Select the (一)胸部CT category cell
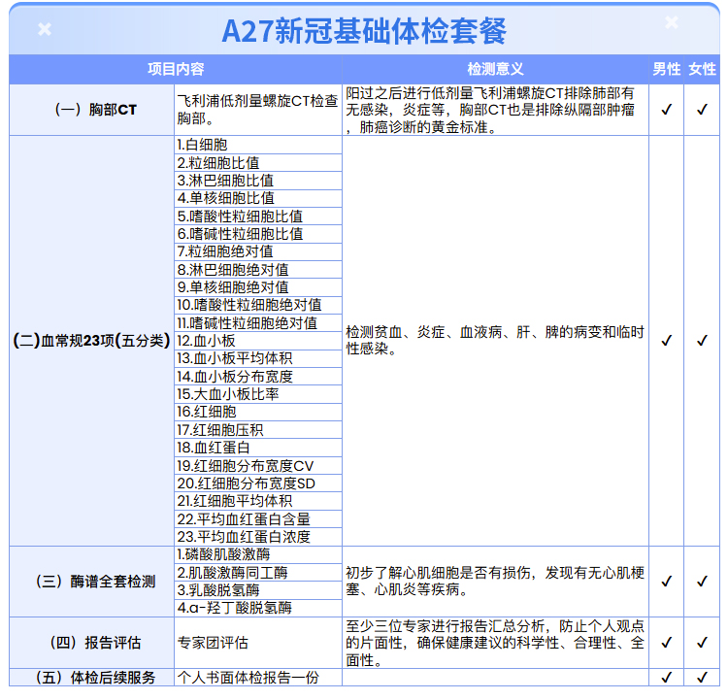Image resolution: width=728 pixels, height=700 pixels. click(x=91, y=110)
